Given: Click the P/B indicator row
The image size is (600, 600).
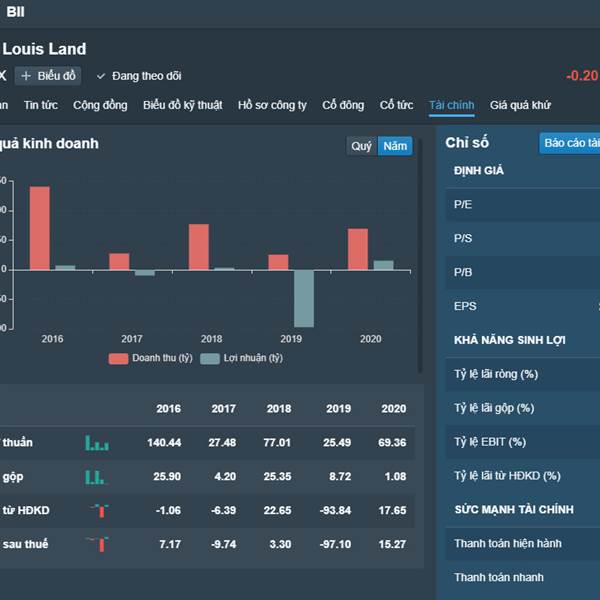Looking at the screenshot, I should (523, 272).
